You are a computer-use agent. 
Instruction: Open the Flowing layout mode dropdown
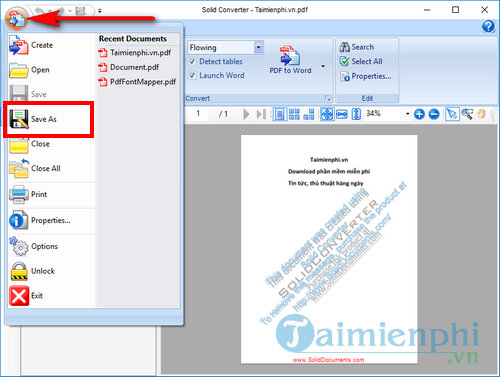coord(258,48)
